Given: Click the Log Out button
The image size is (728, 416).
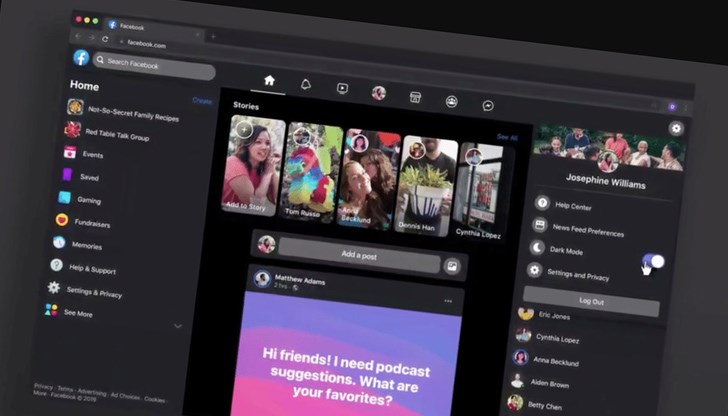Looking at the screenshot, I should click(x=591, y=301).
